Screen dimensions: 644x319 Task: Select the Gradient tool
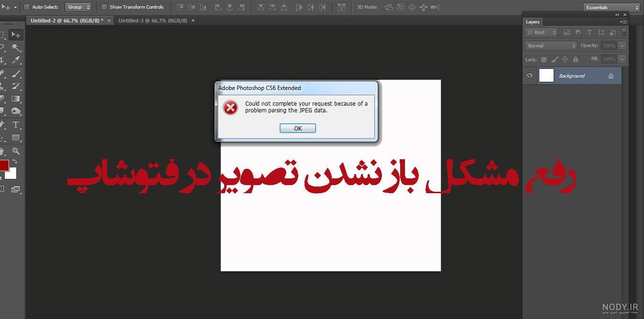tap(16, 99)
